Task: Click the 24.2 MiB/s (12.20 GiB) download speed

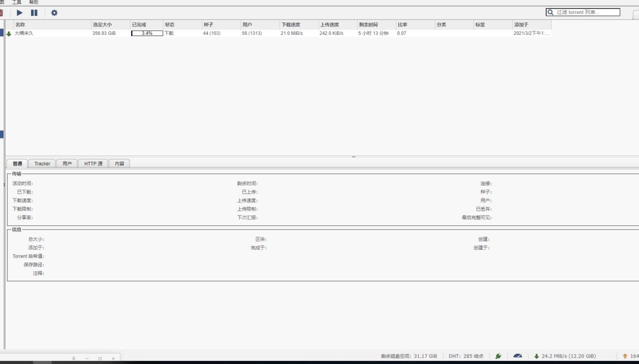Action: pyautogui.click(x=569, y=356)
